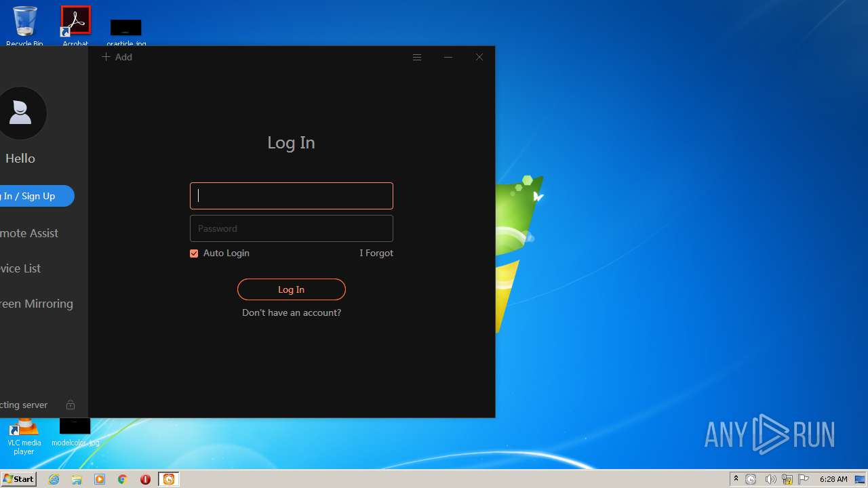Select the Acrobat desktop shortcut

coord(75,26)
